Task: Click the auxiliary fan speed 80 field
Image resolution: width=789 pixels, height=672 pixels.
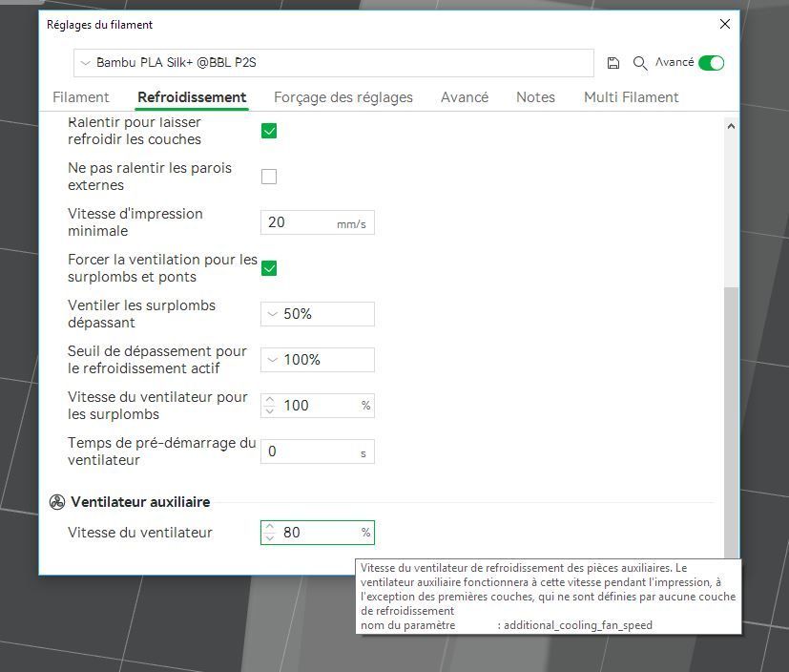Action: click(318, 533)
